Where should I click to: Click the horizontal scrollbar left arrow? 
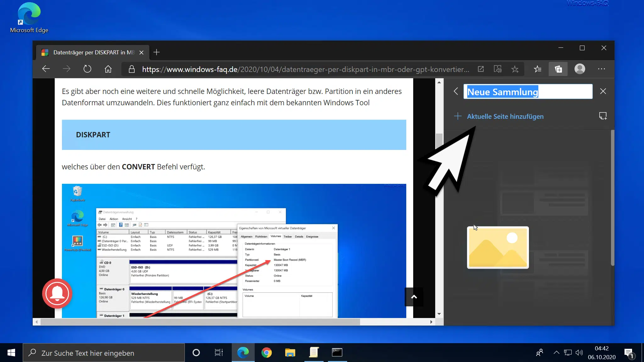click(x=37, y=322)
